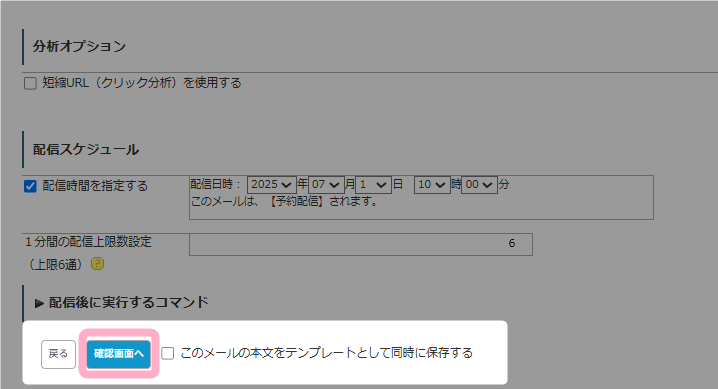Click the このメールの本文をテンプレートとして同時に保存する label
718x389 pixels.
pos(326,353)
